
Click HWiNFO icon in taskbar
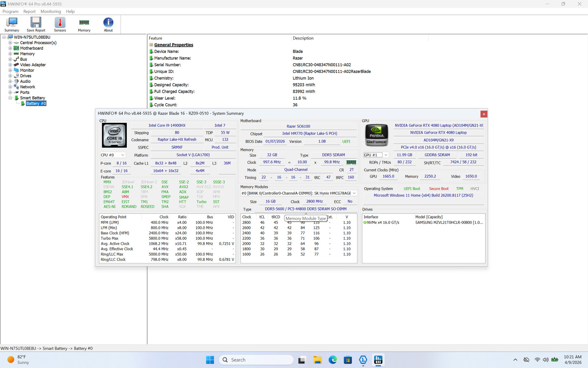pyautogui.click(x=378, y=360)
